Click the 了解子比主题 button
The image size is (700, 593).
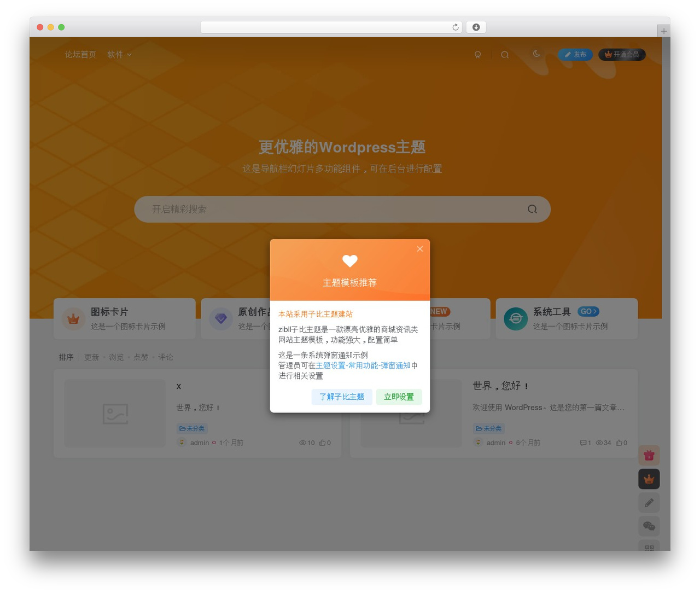click(x=342, y=397)
